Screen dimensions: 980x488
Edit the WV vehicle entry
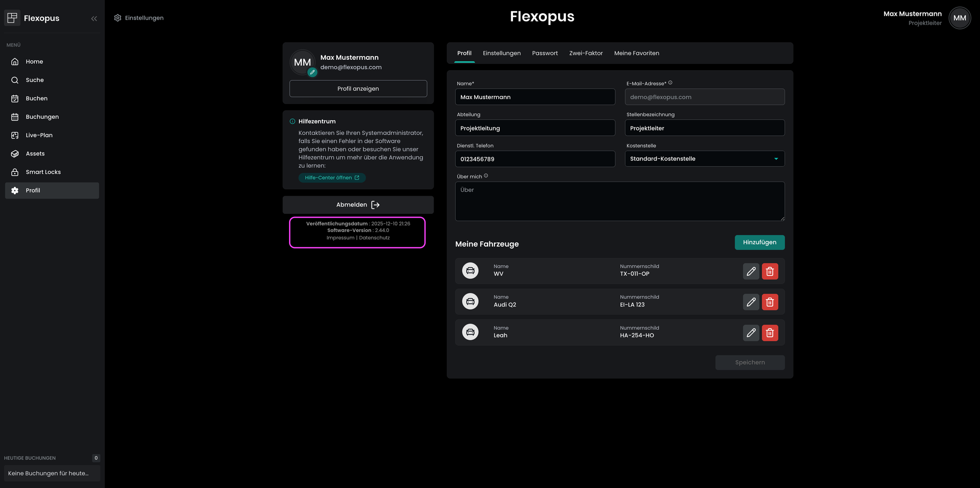(x=751, y=271)
